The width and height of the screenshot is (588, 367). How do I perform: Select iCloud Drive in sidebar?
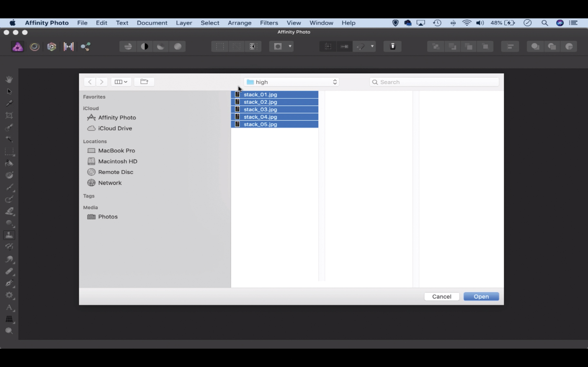pos(115,128)
